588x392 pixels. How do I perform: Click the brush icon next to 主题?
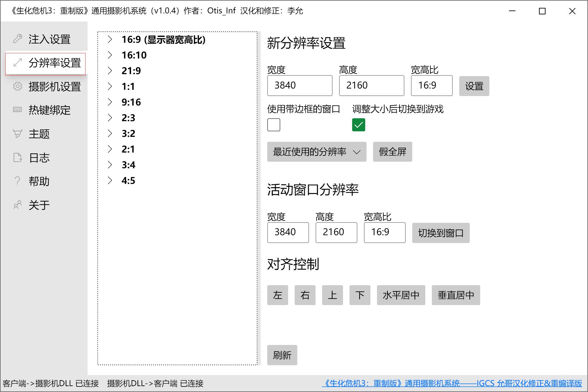coord(18,134)
